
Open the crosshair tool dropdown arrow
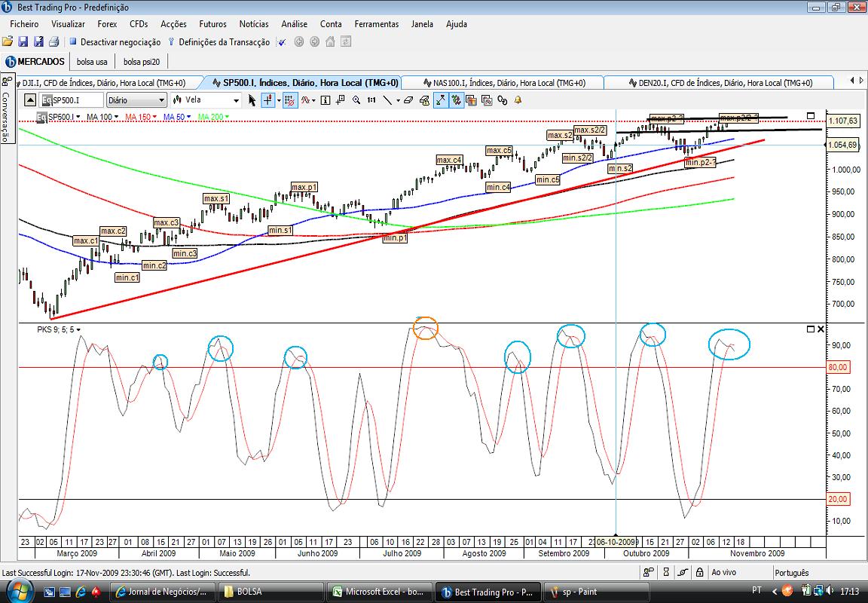tap(279, 100)
